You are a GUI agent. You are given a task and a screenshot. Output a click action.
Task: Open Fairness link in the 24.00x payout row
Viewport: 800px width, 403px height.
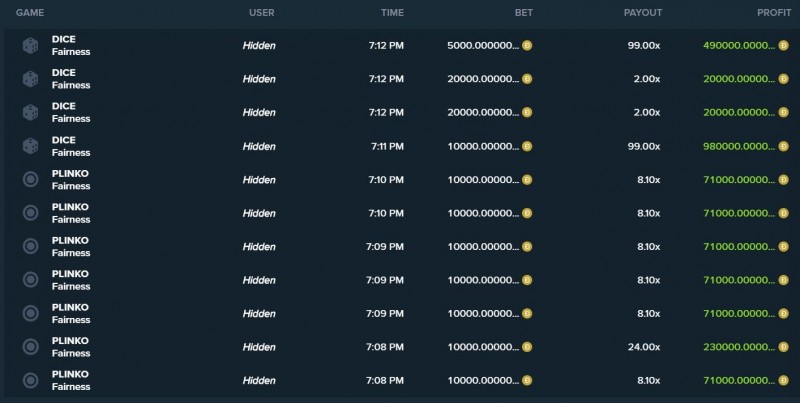pyautogui.click(x=71, y=354)
